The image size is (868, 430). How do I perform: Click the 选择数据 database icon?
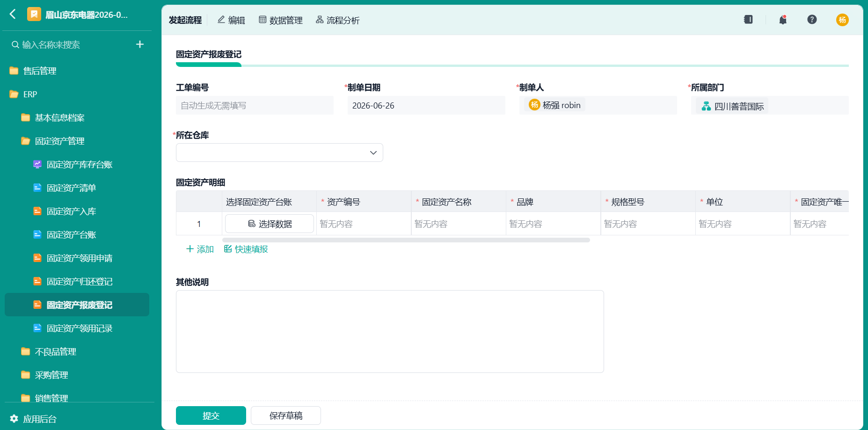pos(252,224)
